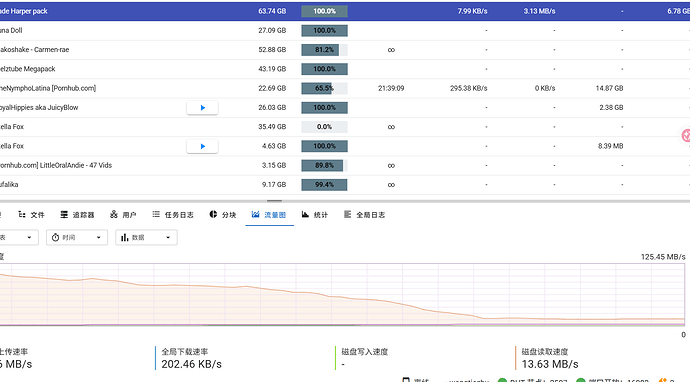Click the 43.19 GB size cell
This screenshot has height=382, width=690.
point(272,69)
